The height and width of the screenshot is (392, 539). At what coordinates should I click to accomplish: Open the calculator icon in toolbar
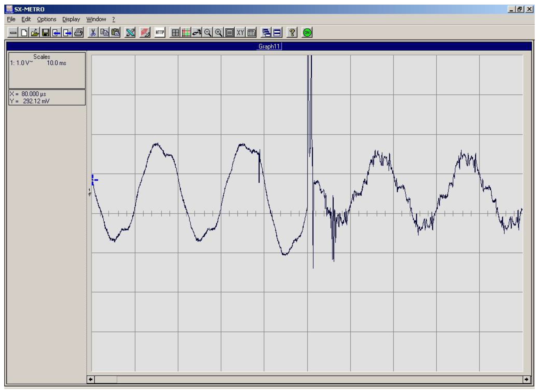coord(252,32)
